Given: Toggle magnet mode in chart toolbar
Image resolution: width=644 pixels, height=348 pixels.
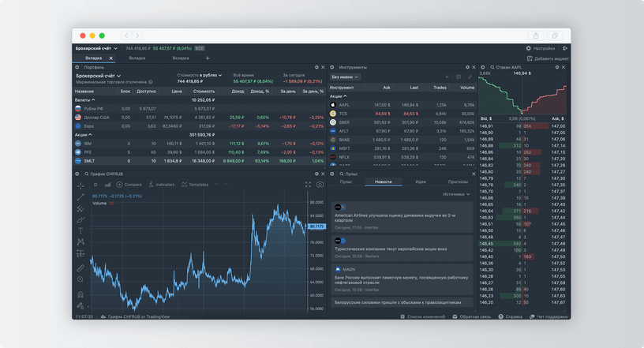Looking at the screenshot, I should [x=80, y=294].
